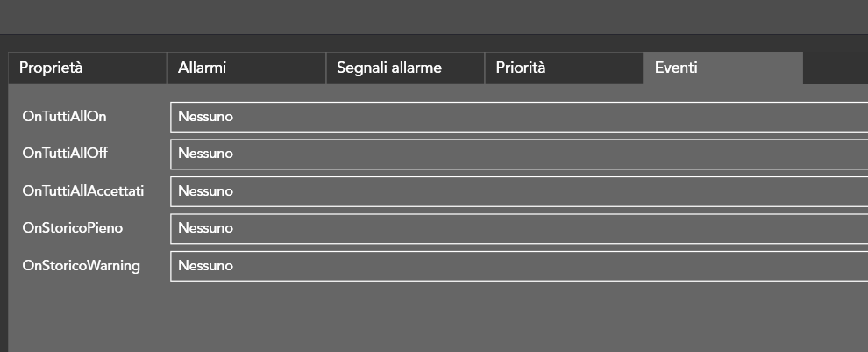Select the active Eventi tab

coord(723,68)
